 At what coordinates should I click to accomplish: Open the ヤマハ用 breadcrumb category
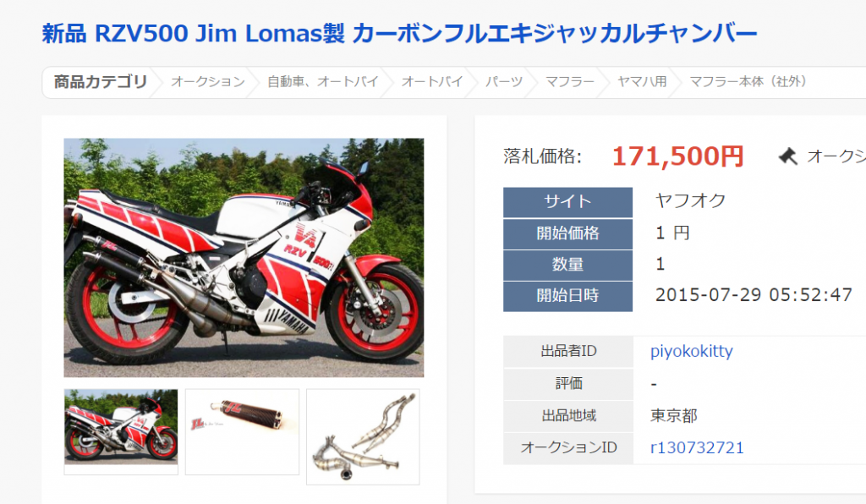tap(642, 82)
